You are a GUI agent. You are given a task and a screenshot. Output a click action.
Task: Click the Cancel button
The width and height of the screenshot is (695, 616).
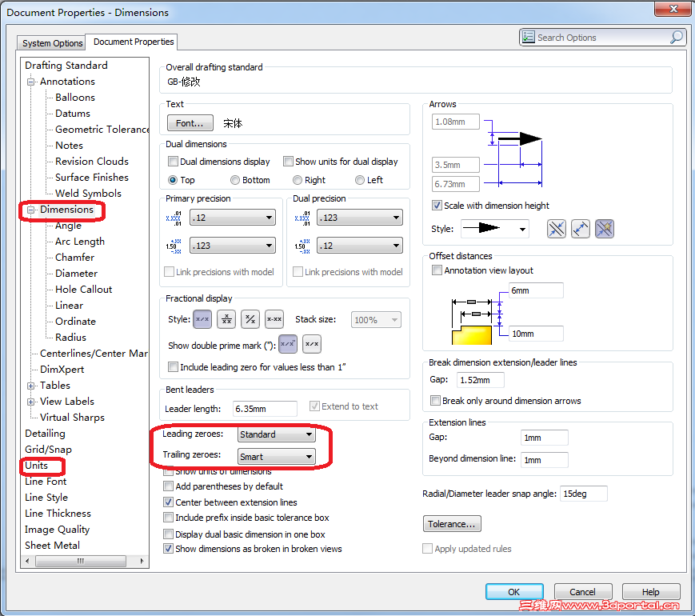[x=583, y=592]
